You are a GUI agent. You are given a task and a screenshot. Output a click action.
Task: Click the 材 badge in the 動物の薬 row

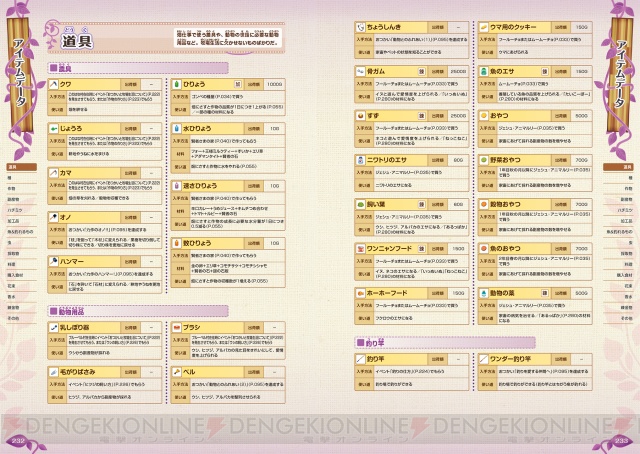[544, 293]
